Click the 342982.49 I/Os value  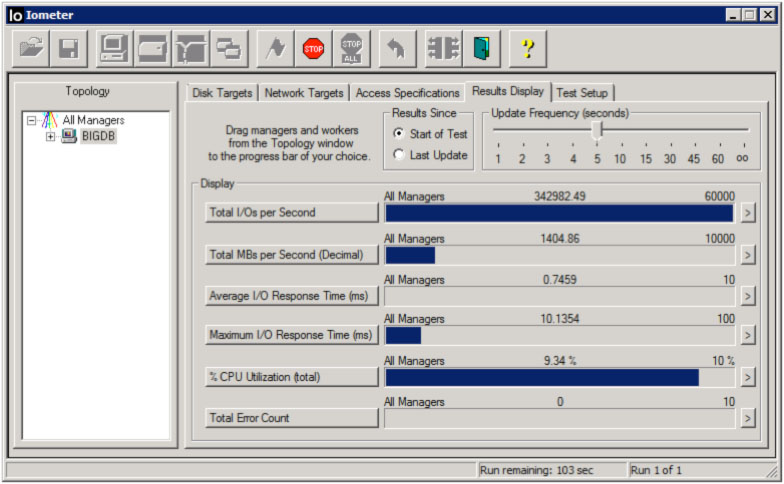click(x=560, y=196)
